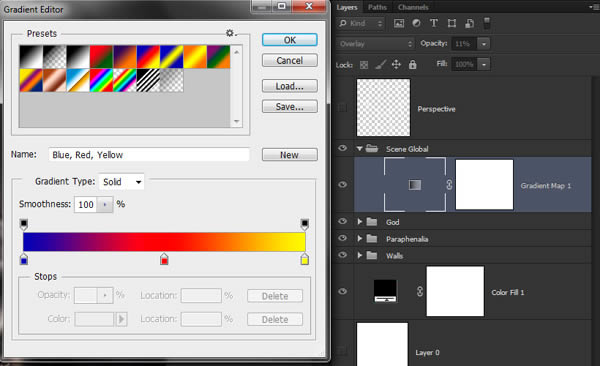
Task: Expand the Walls group
Action: click(359, 255)
